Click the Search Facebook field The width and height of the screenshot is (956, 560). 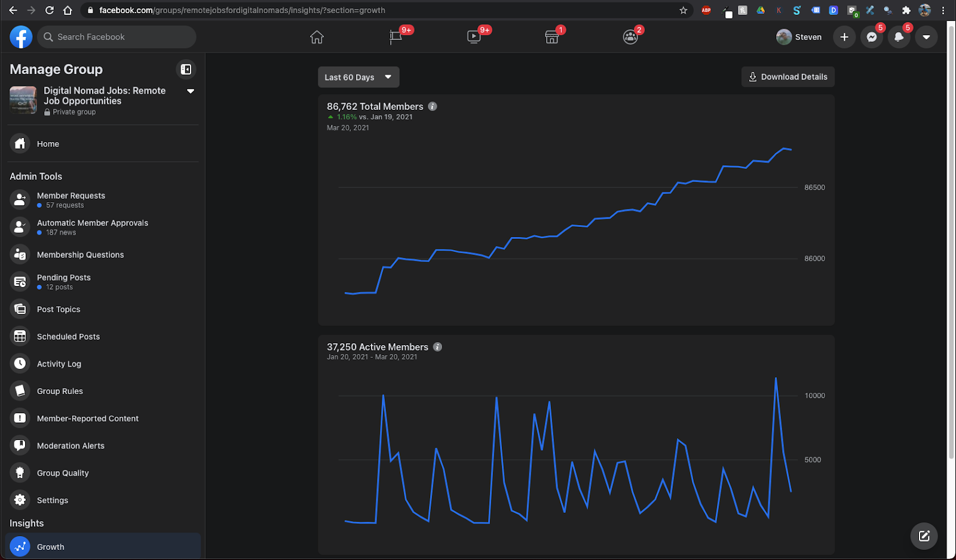[117, 37]
